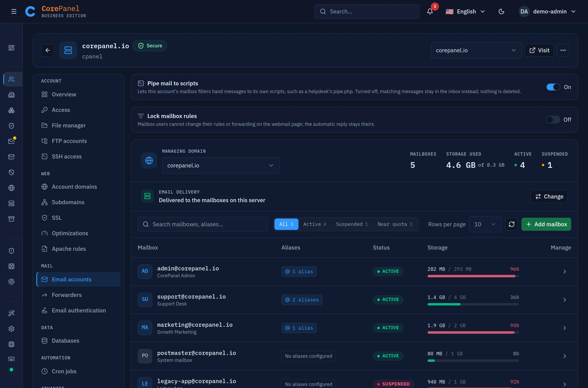Expand the admin@corepanel.io row chevron
Image resolution: width=588 pixels, height=388 pixels.
coord(565,272)
